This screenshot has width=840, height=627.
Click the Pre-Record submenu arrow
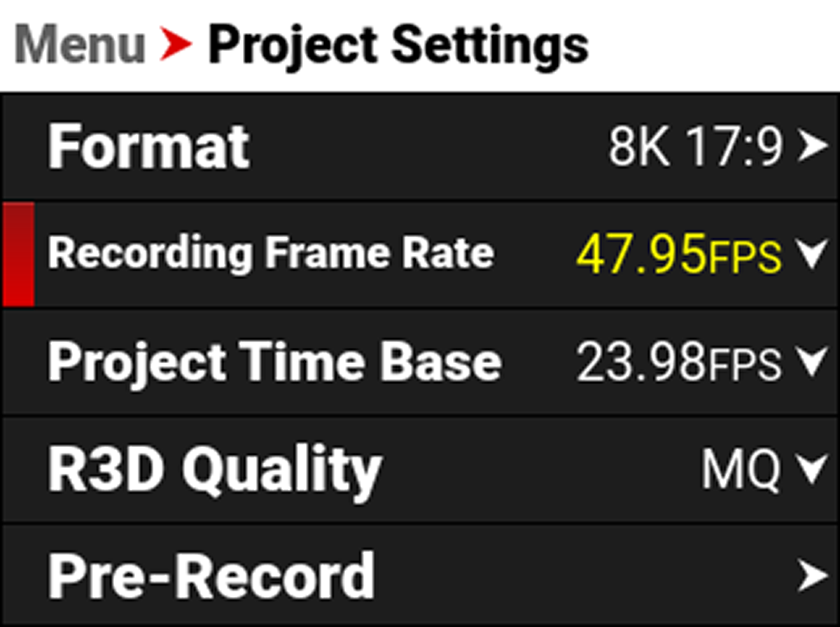click(812, 575)
